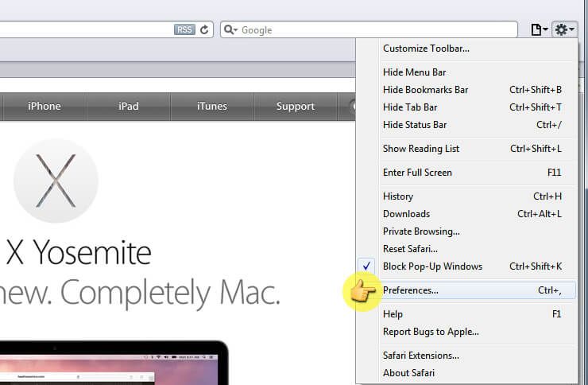Click the X Yosemite headline text
The width and height of the screenshot is (588, 385).
coord(79,252)
